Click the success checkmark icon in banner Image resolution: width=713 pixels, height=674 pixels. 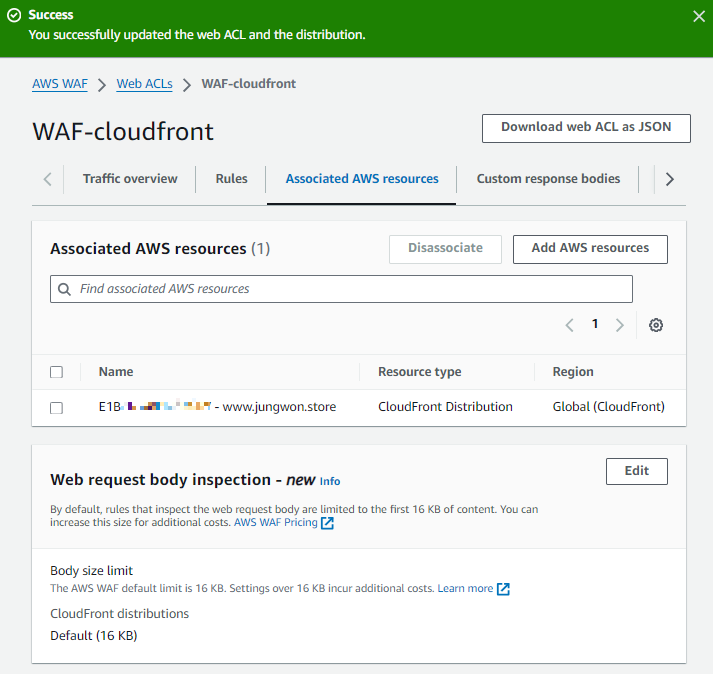coord(14,15)
